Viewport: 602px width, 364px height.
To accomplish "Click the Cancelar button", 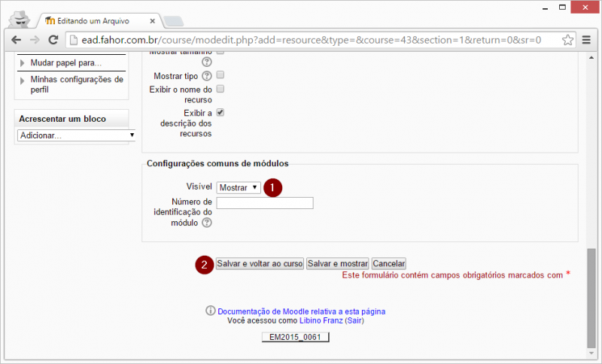I will (x=388, y=263).
